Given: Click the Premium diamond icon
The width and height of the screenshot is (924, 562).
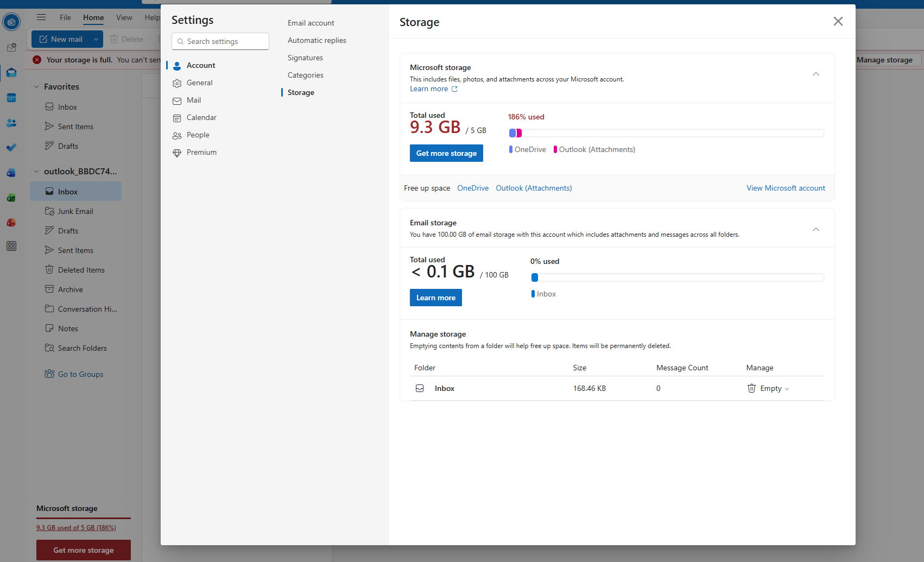Looking at the screenshot, I should point(177,153).
